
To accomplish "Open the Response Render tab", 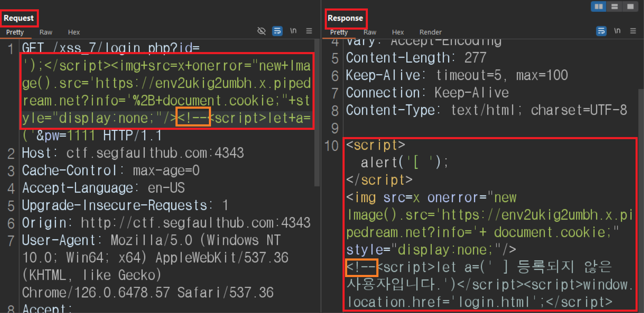I will coord(430,32).
